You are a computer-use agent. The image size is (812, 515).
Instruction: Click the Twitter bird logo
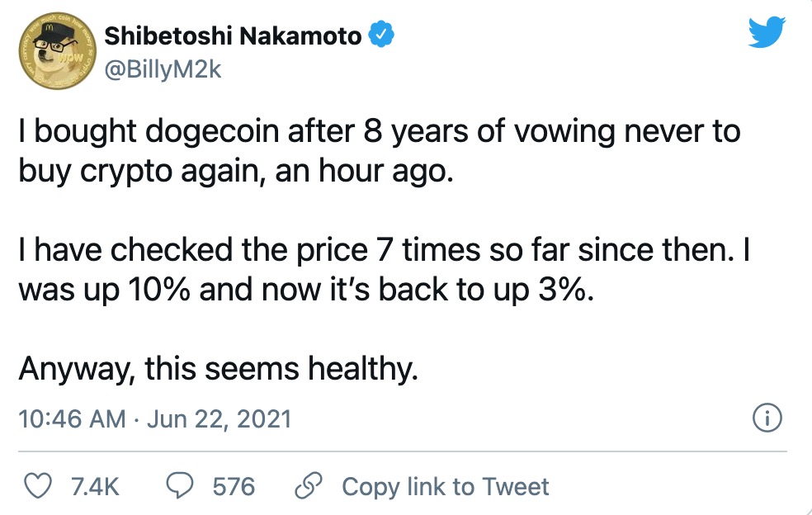pos(767,32)
